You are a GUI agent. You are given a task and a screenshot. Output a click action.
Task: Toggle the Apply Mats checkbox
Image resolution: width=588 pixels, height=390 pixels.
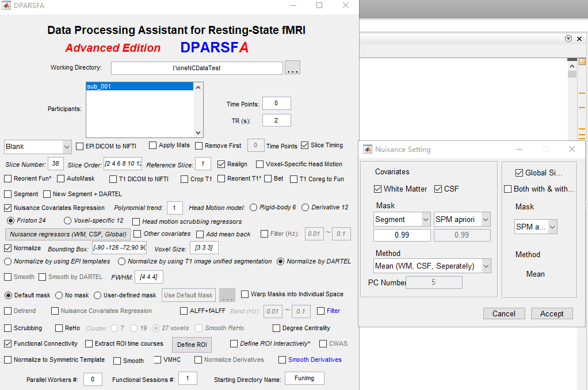coord(152,145)
